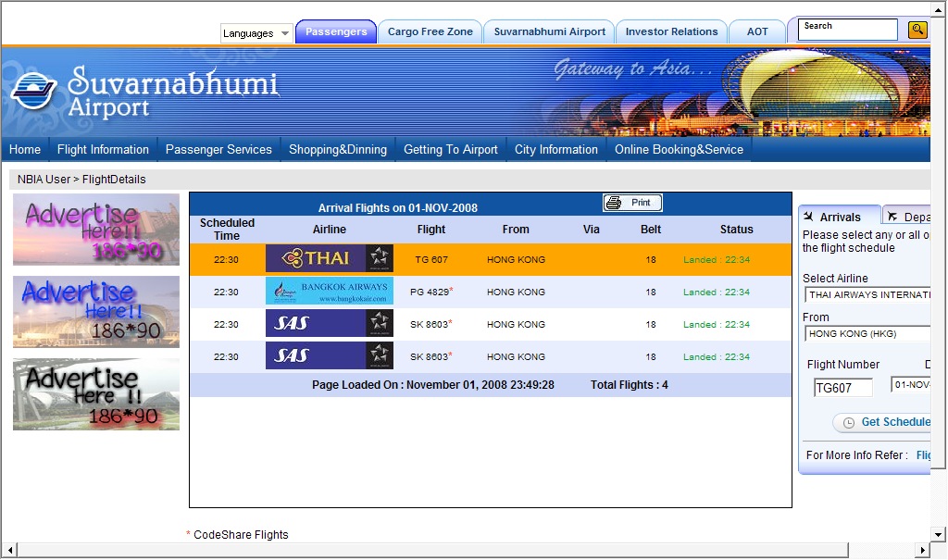Select the Departures tab in schedule panel
The image size is (948, 560).
(x=907, y=217)
